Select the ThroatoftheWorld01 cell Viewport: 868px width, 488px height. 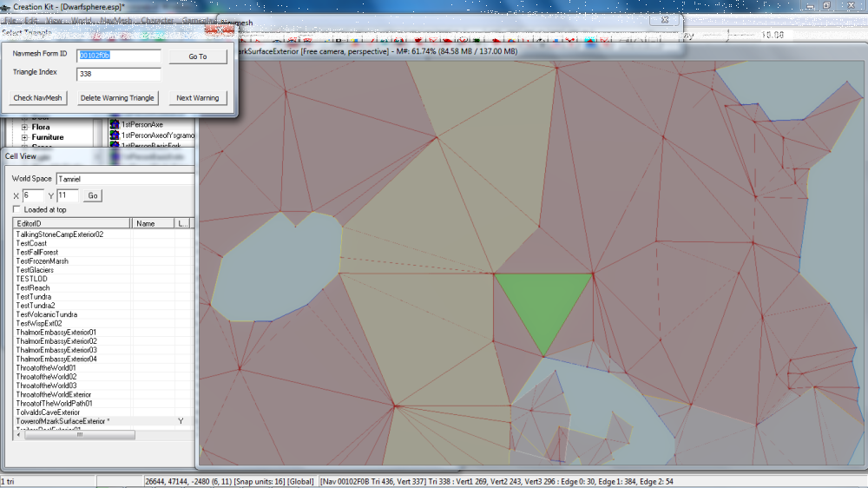(46, 368)
